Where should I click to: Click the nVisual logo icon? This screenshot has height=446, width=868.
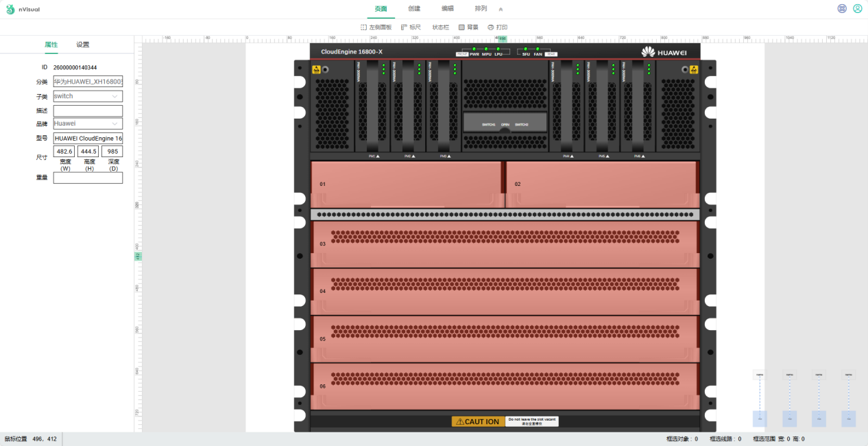pos(10,9)
